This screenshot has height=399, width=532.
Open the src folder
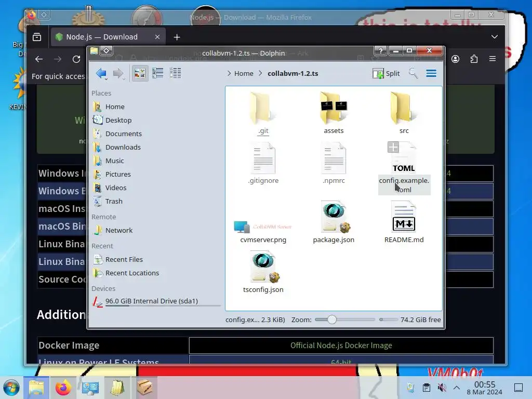pyautogui.click(x=404, y=113)
